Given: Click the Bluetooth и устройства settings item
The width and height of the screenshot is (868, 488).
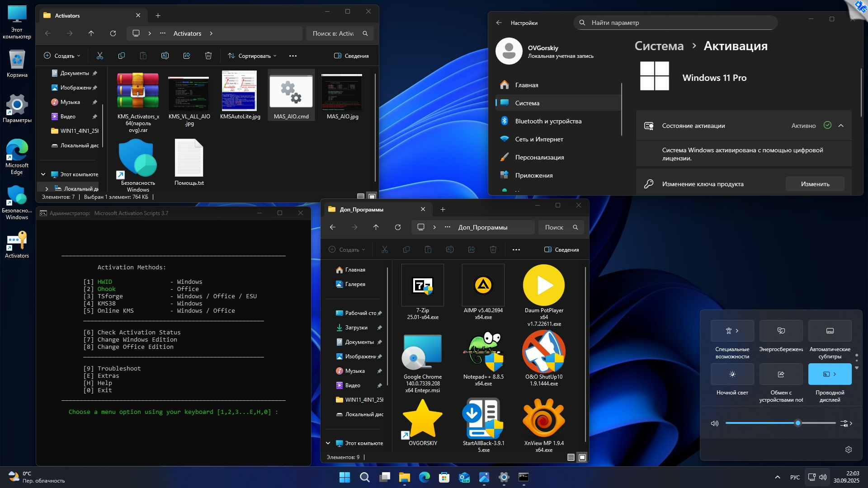Looking at the screenshot, I should pos(548,121).
